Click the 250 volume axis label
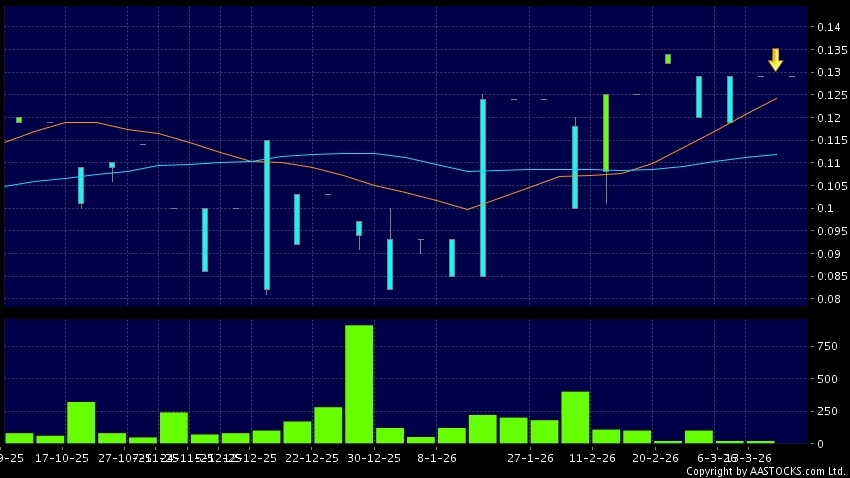The image size is (850, 478). [x=827, y=411]
